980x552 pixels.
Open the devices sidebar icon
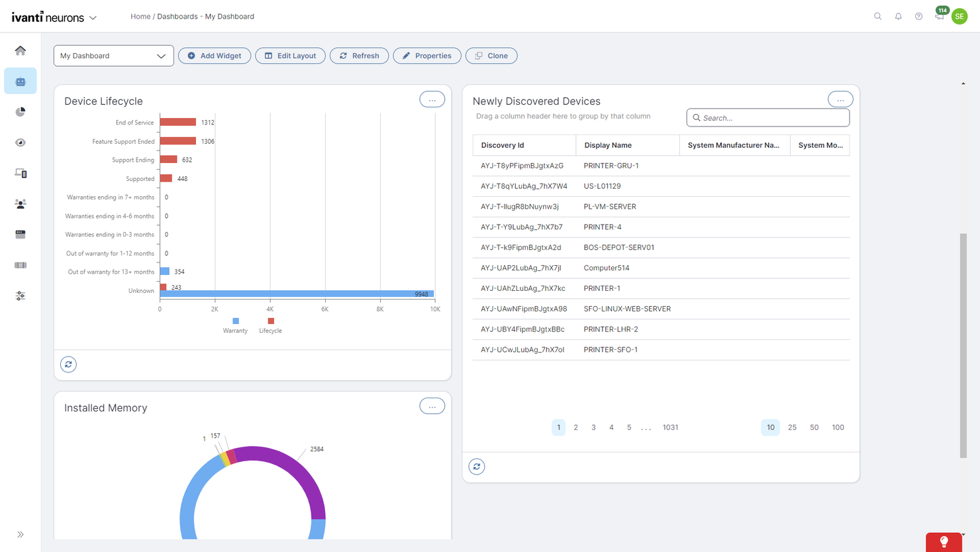point(21,173)
